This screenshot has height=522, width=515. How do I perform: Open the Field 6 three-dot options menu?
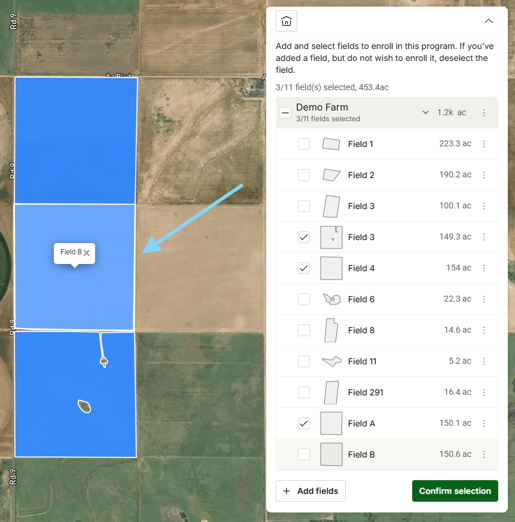484,299
